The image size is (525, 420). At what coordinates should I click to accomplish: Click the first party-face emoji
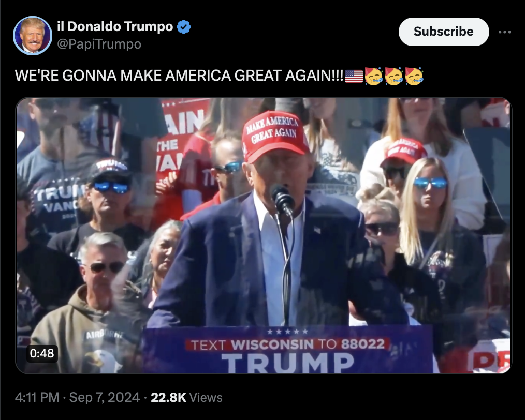(374, 76)
